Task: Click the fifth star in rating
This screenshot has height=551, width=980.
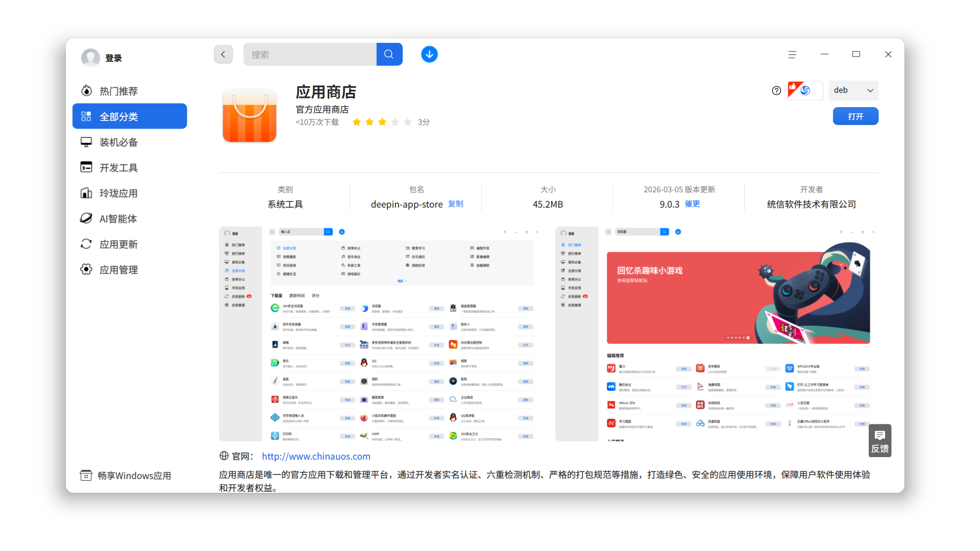Action: [x=408, y=122]
